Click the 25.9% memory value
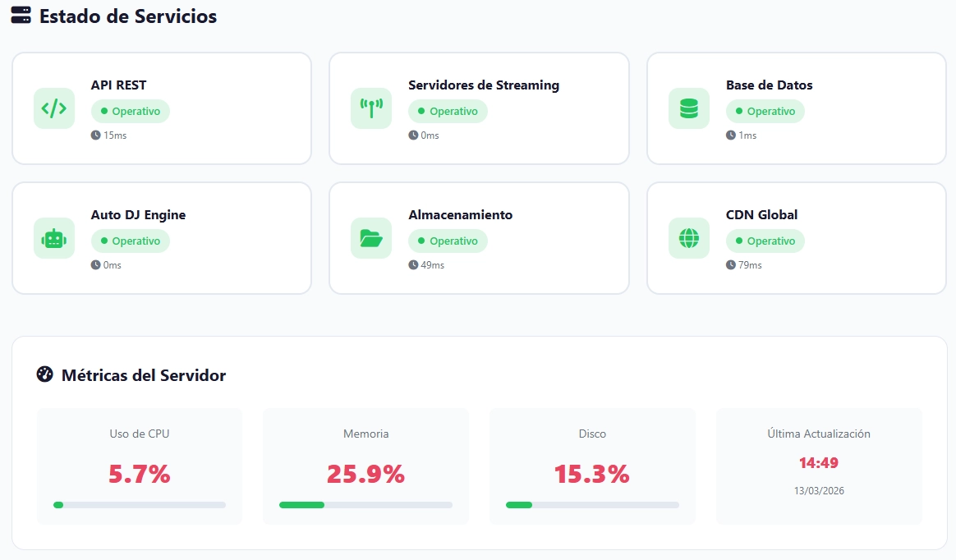Viewport: 956px width, 560px height. click(x=365, y=474)
